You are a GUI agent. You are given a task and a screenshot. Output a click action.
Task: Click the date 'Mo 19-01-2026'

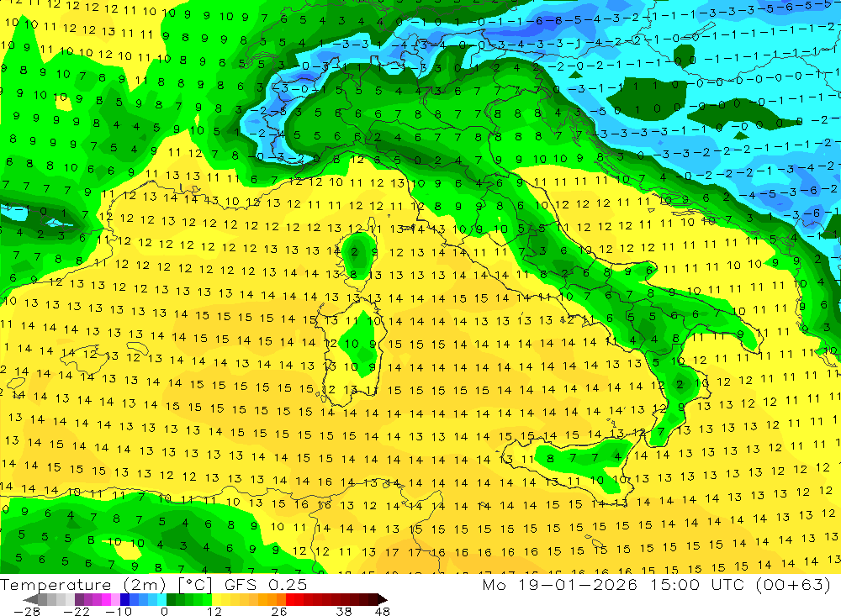click(560, 585)
